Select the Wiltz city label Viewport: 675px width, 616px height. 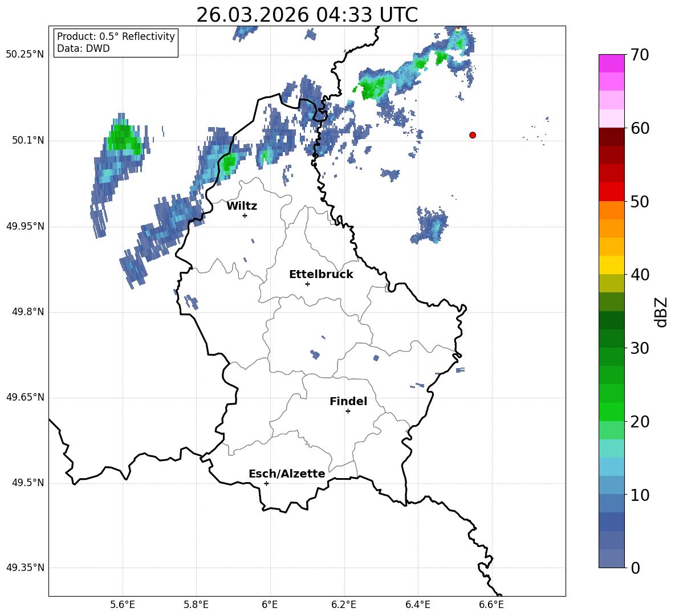[x=242, y=206]
